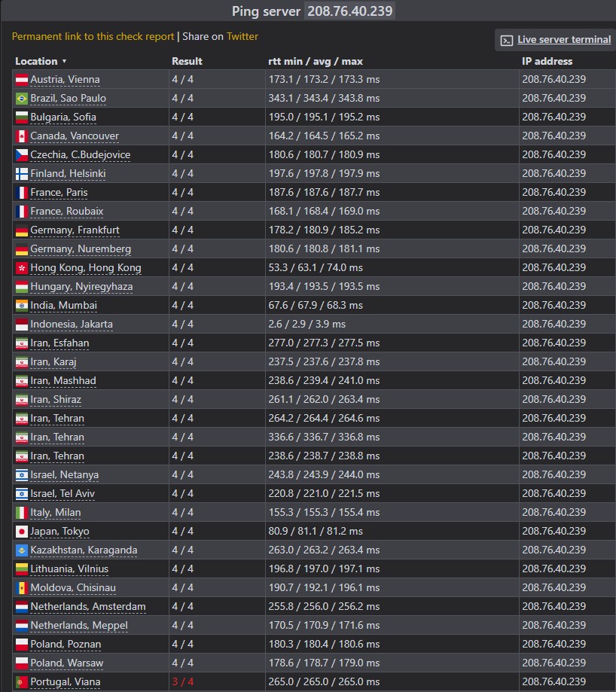
Task: Open the India, Mumbai location link
Action: tap(63, 306)
